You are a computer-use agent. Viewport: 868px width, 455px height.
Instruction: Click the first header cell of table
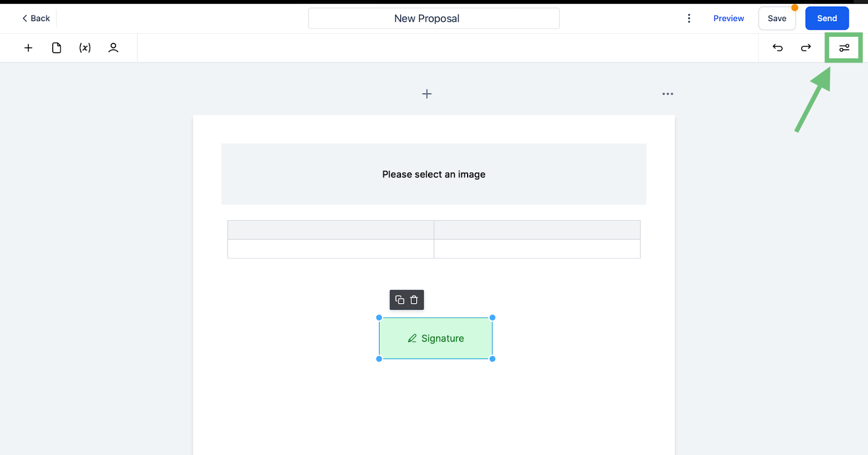coord(330,230)
